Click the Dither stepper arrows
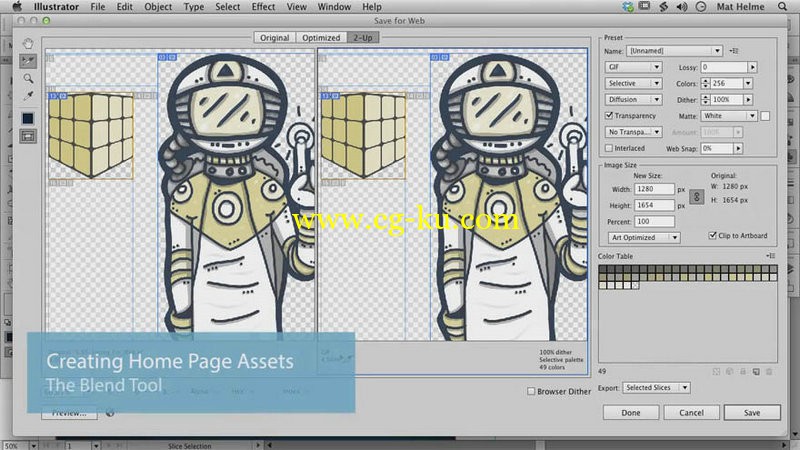The height and width of the screenshot is (450, 800). click(x=705, y=99)
